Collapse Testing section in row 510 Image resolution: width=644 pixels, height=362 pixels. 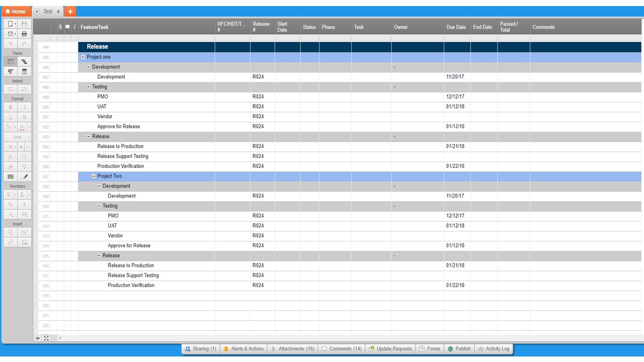[99, 206]
